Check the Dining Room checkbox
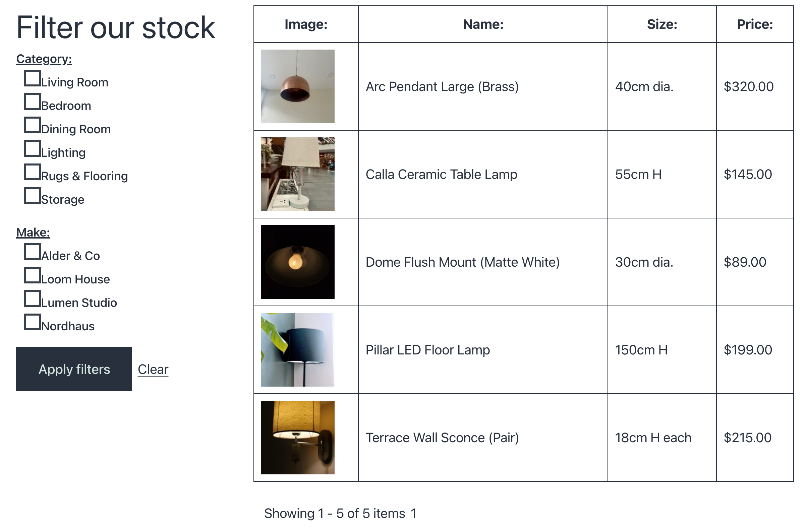Image resolution: width=810 pixels, height=532 pixels. pyautogui.click(x=33, y=125)
